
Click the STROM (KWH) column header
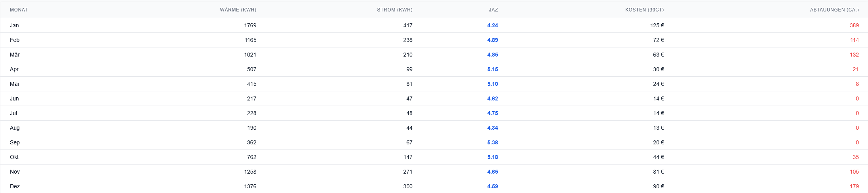394,10
